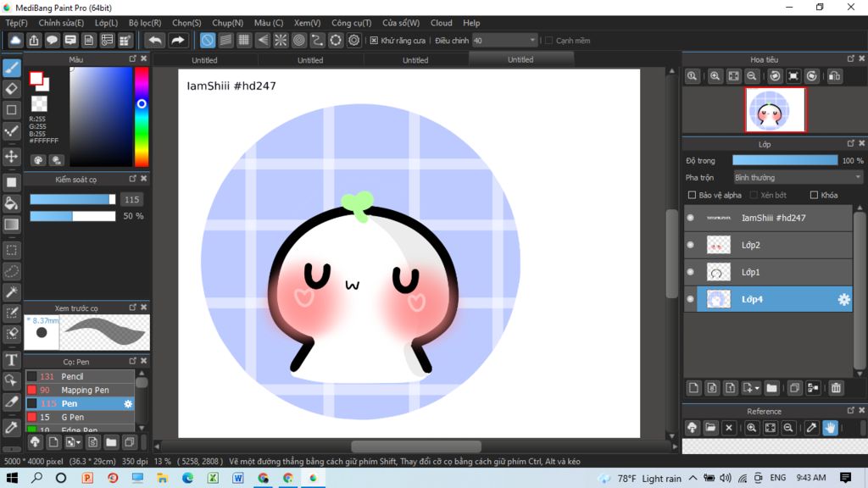
Task: Click the Độ trong opacity slider
Action: (x=785, y=160)
